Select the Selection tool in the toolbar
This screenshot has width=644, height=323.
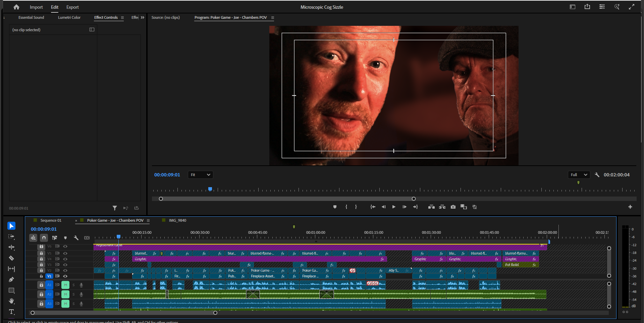(11, 226)
